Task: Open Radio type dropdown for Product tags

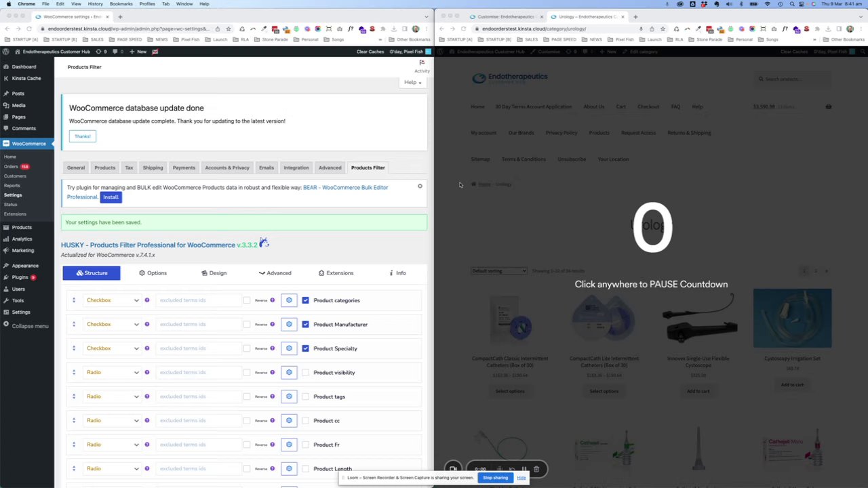Action: [113, 396]
